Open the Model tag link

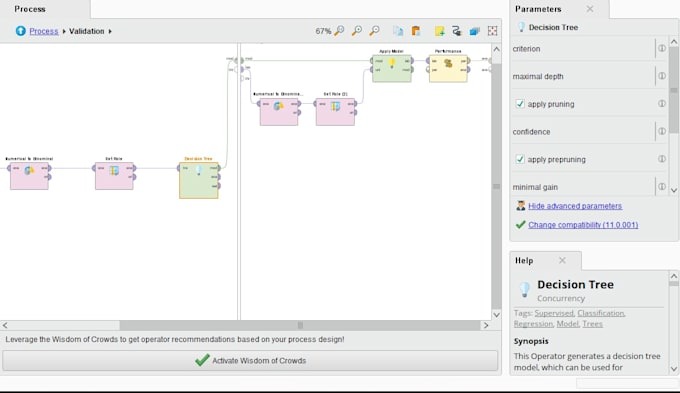click(567, 324)
